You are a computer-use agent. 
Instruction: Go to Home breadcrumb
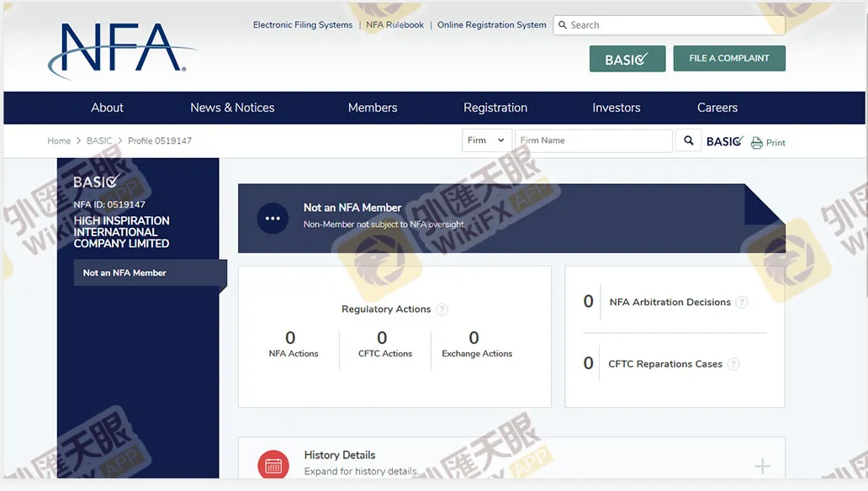59,140
